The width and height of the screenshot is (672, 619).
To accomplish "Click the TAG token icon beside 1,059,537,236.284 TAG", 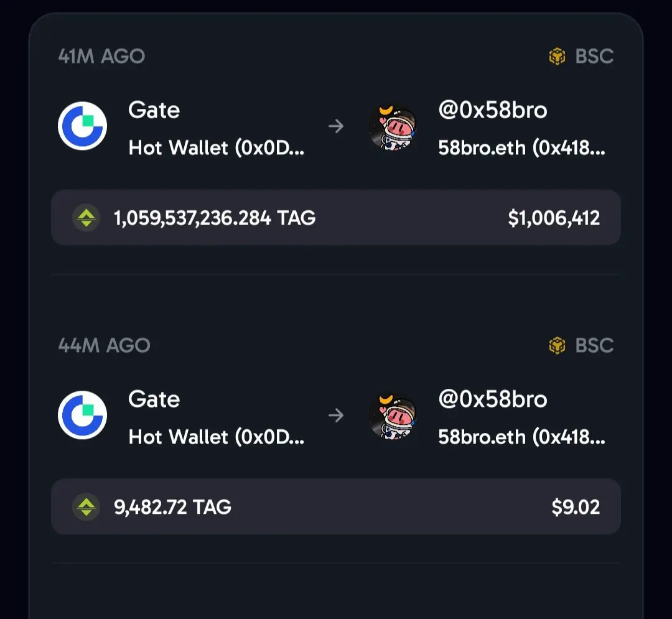I will point(86,218).
